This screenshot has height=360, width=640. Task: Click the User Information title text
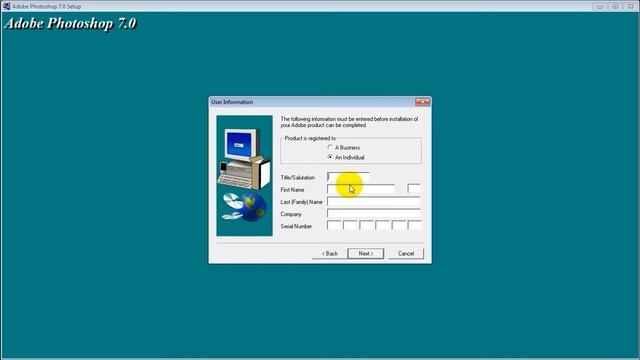coord(232,102)
